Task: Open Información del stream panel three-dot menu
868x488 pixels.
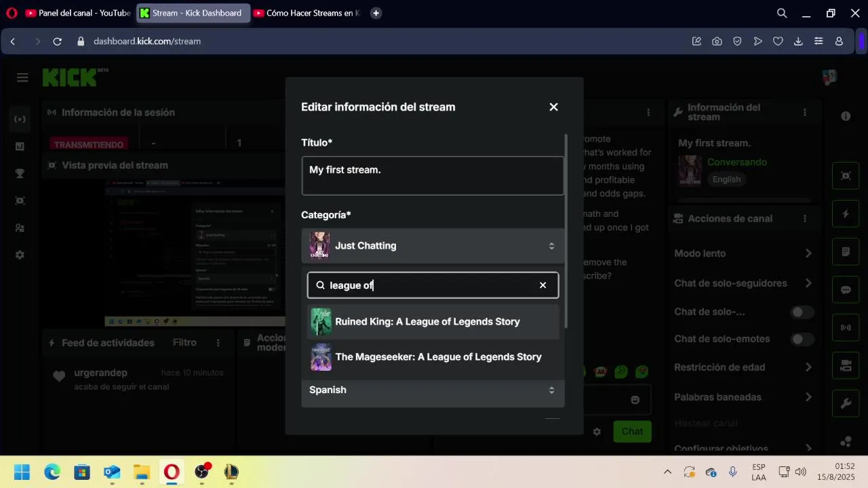Action: (805, 113)
